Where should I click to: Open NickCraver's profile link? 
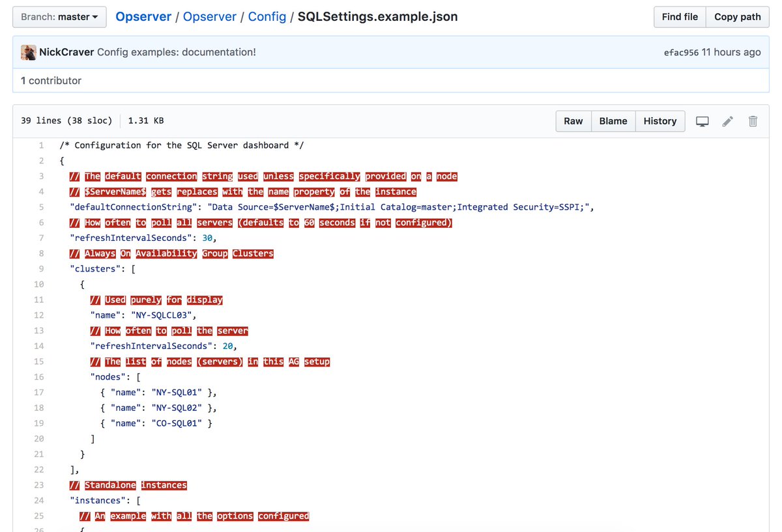click(66, 52)
